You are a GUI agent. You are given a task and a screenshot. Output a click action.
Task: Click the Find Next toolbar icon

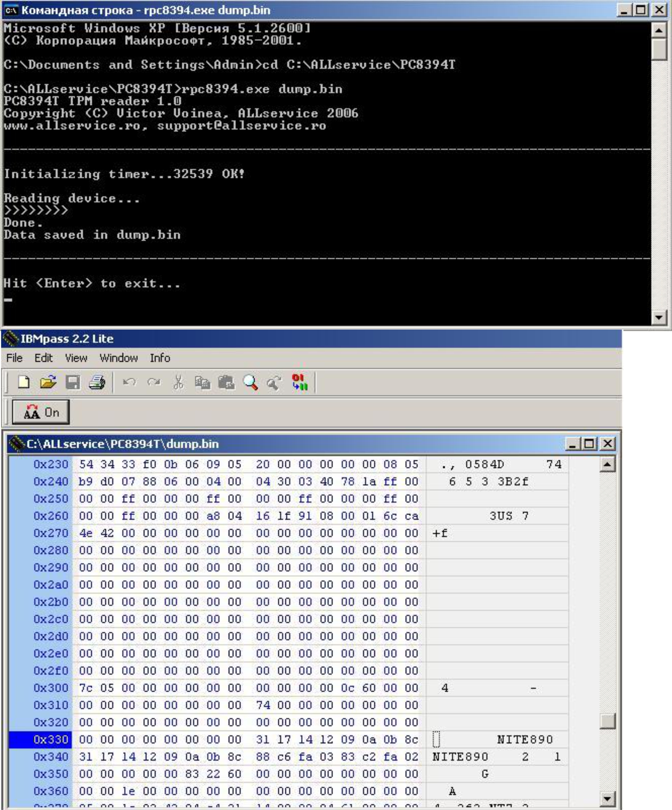[274, 382]
